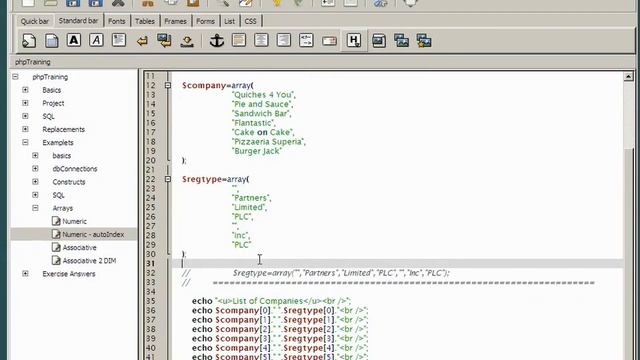Apply Bold with the bold A icon

(73, 40)
